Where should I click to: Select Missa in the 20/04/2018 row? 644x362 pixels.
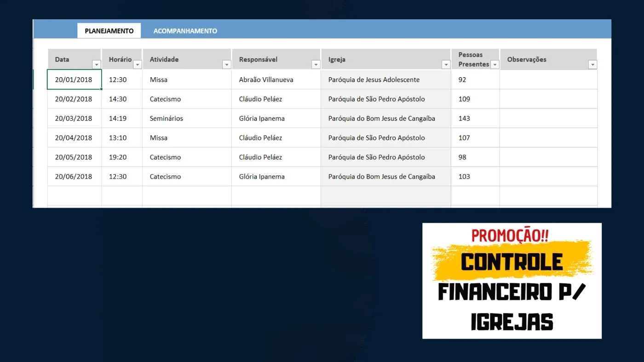coord(187,138)
